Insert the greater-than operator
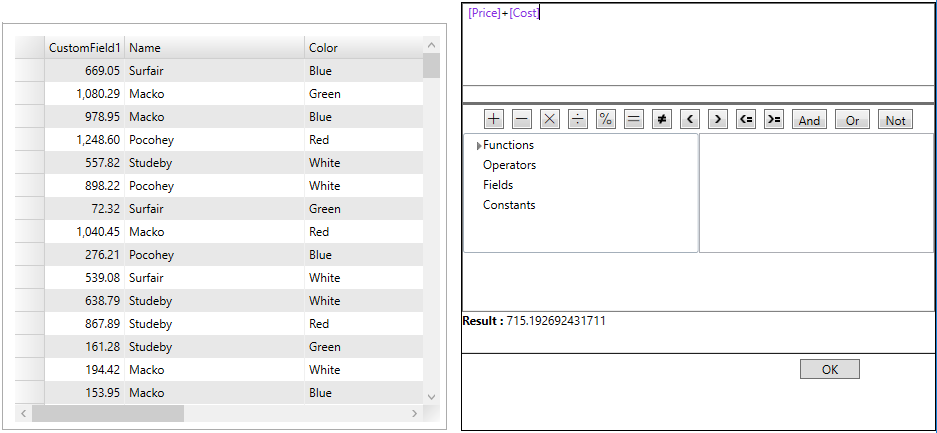This screenshot has width=937, height=433. point(717,119)
